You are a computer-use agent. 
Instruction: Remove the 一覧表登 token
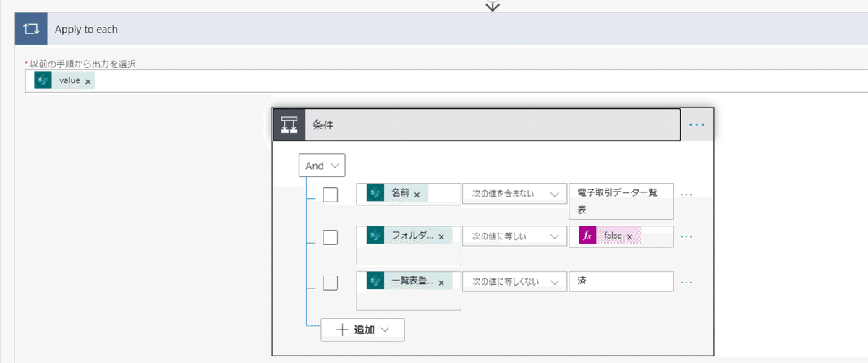click(x=441, y=282)
